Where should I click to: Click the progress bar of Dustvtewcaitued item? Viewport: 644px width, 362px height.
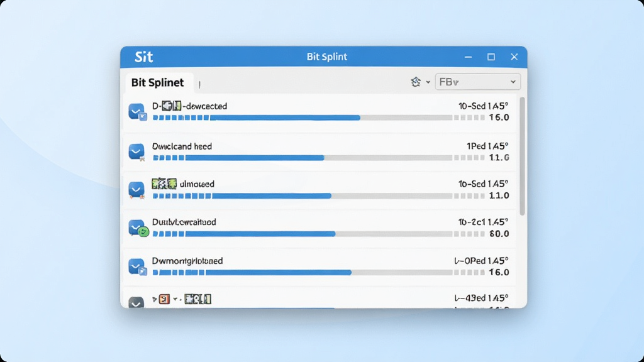[303, 234]
